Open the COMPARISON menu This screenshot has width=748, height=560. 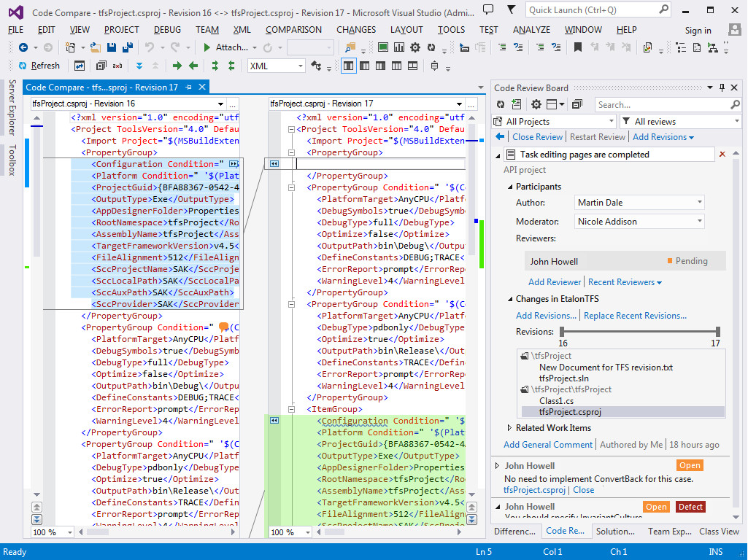[293, 30]
